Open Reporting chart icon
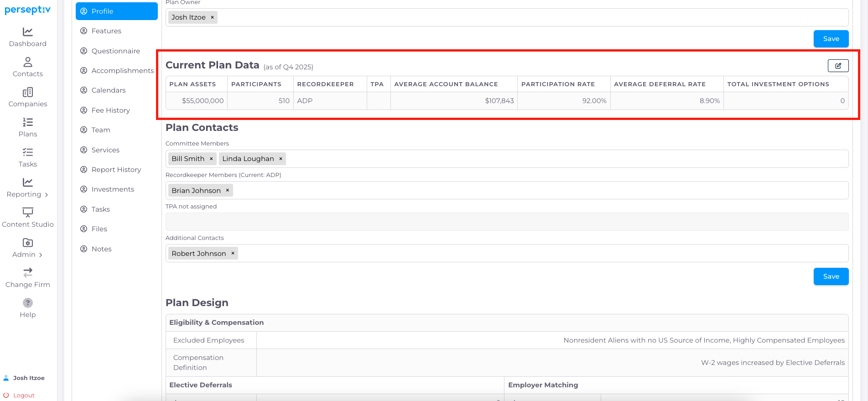The image size is (868, 401). coord(28,182)
